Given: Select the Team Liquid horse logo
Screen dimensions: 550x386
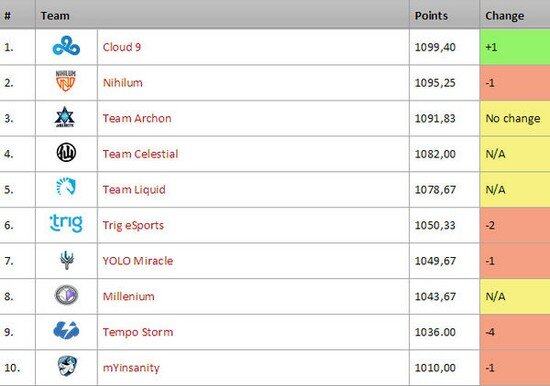Looking at the screenshot, I should [66, 186].
